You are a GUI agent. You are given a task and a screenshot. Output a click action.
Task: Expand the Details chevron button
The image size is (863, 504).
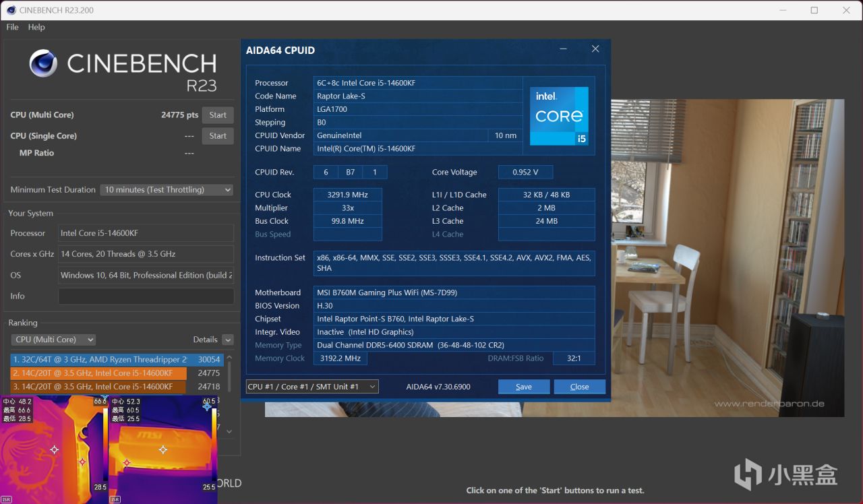228,340
